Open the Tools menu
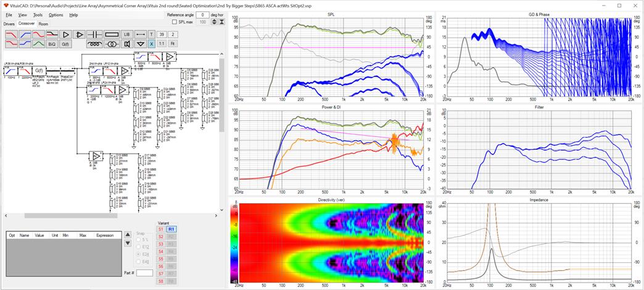The height and width of the screenshot is (290, 644). [38, 15]
